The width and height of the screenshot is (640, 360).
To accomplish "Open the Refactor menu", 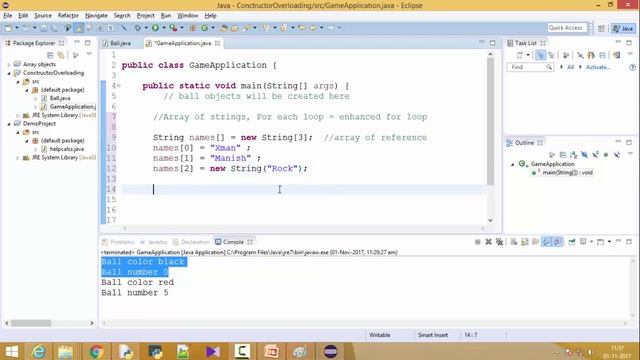I will coord(68,16).
